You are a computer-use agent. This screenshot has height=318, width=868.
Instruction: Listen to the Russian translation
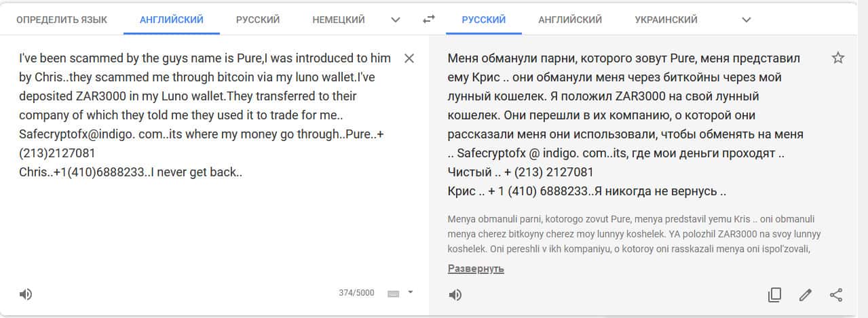coord(455,294)
